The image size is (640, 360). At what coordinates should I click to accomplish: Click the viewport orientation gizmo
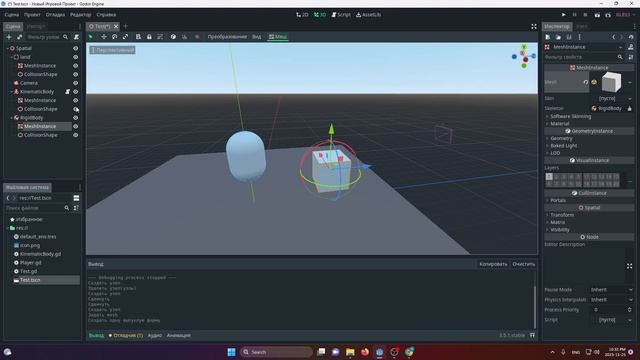point(524,57)
